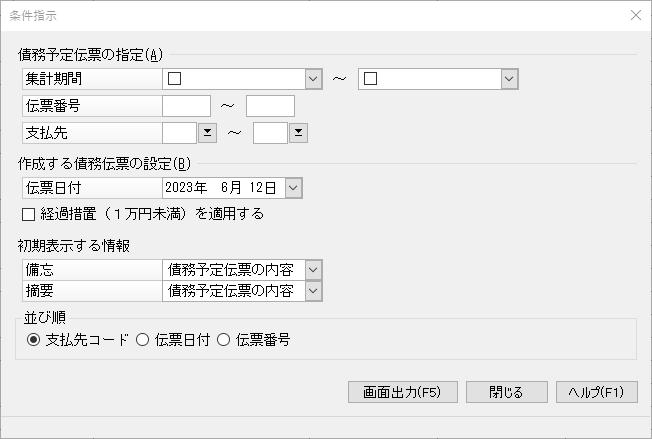The image size is (652, 439).
Task: Click the 画面出力(F5) button
Action: click(403, 392)
